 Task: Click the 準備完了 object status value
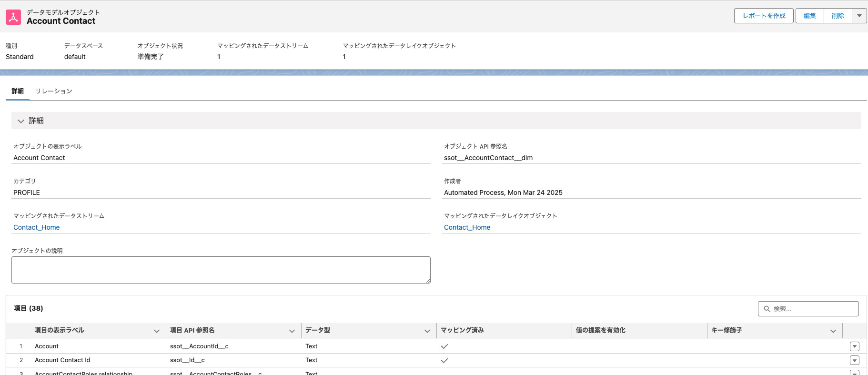tap(151, 57)
